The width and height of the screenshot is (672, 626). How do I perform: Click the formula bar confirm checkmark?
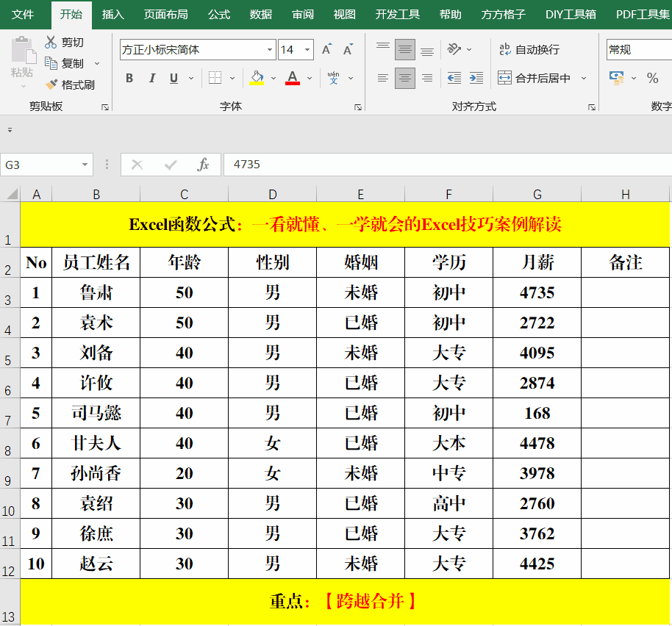tap(171, 165)
